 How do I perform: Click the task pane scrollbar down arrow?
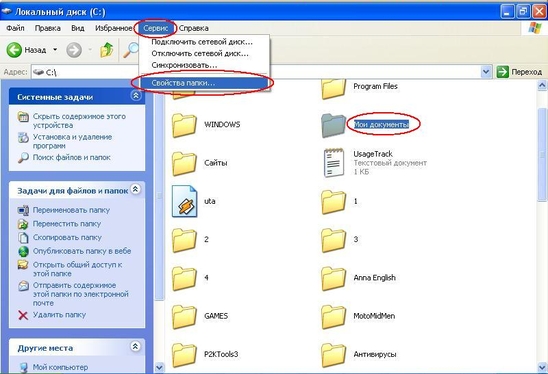pyautogui.click(x=159, y=367)
